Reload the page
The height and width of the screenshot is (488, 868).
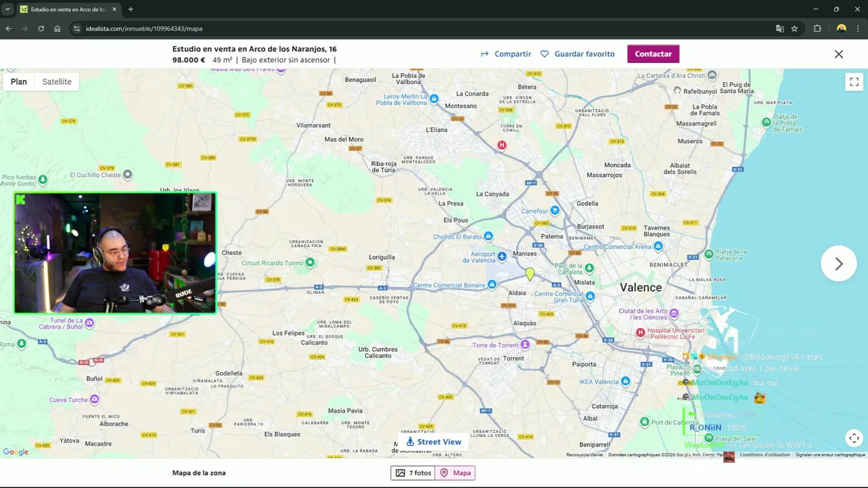41,28
